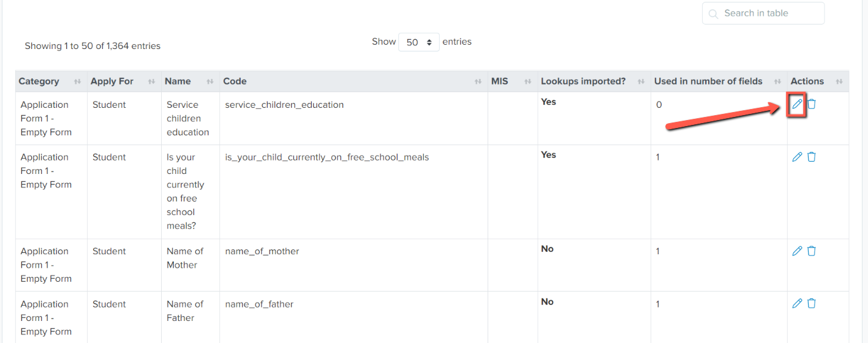Delete the free school meals field row
868x343 pixels.
click(x=811, y=157)
